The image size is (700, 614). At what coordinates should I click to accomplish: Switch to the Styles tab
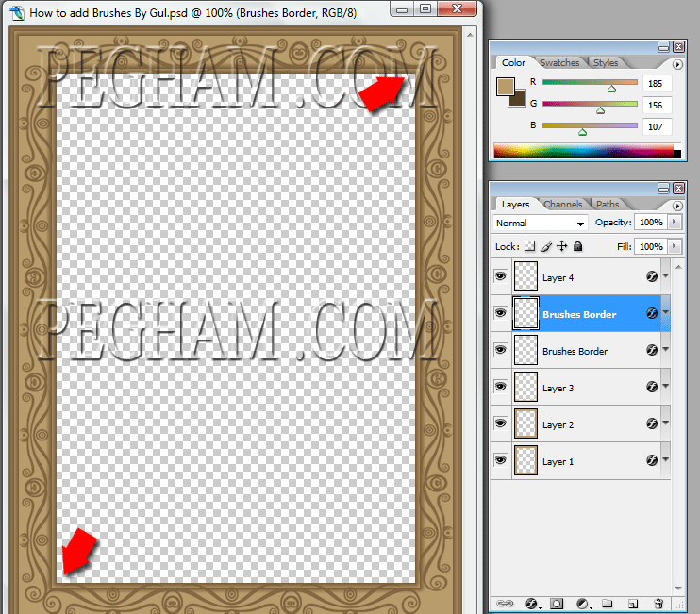[x=606, y=63]
